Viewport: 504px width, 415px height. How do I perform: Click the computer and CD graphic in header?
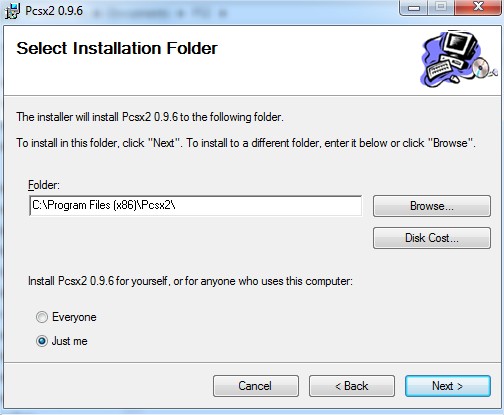coord(459,59)
